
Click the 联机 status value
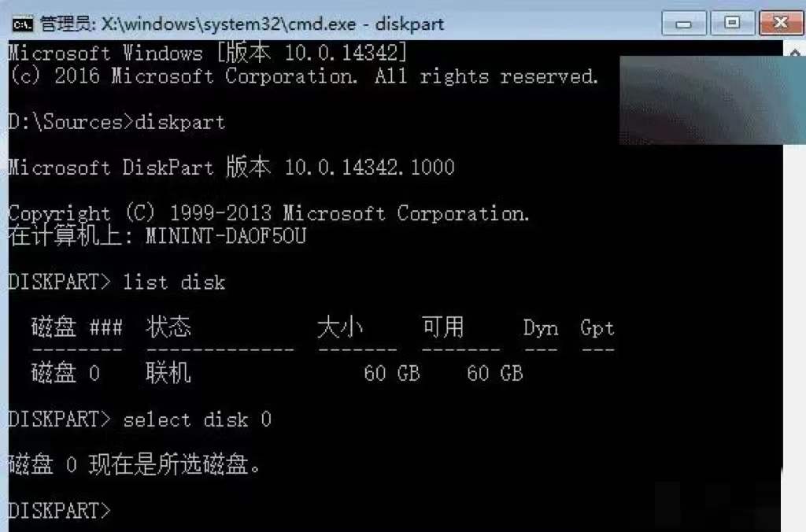click(168, 373)
